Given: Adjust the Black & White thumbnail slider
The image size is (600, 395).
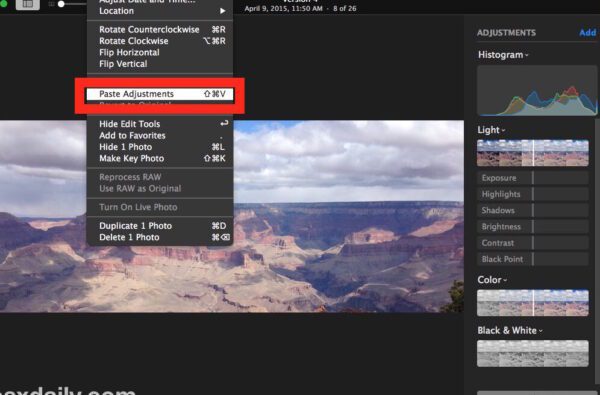Looking at the screenshot, I should pos(533,353).
